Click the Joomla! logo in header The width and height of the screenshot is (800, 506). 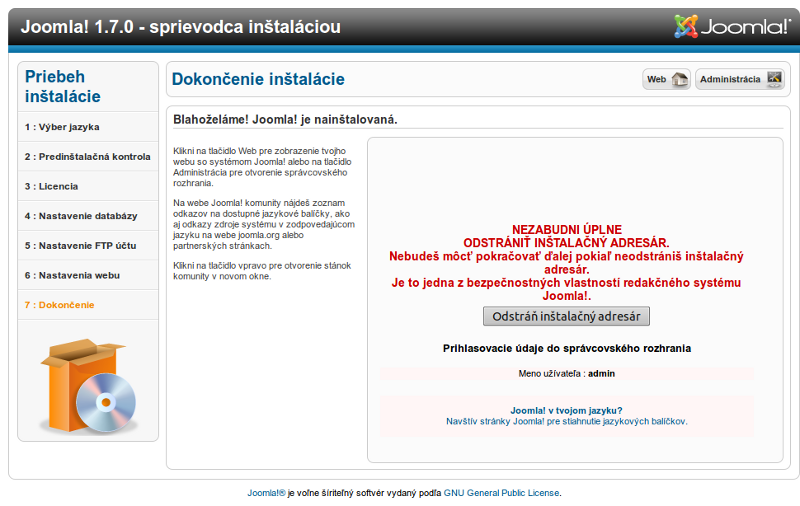[732, 27]
